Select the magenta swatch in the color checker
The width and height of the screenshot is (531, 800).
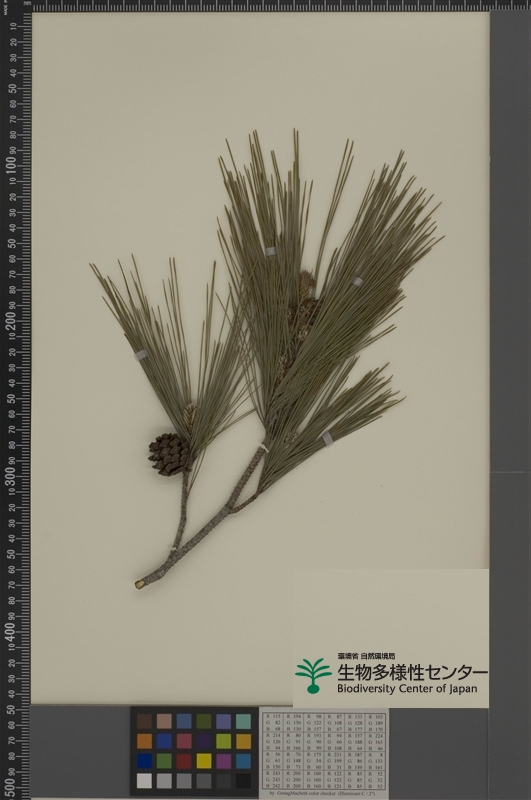pos(223,761)
